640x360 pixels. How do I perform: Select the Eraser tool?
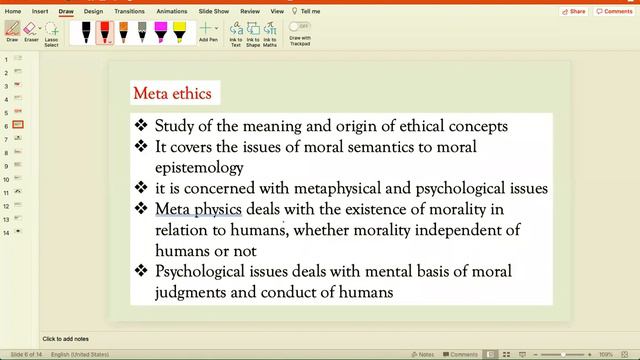[x=30, y=32]
